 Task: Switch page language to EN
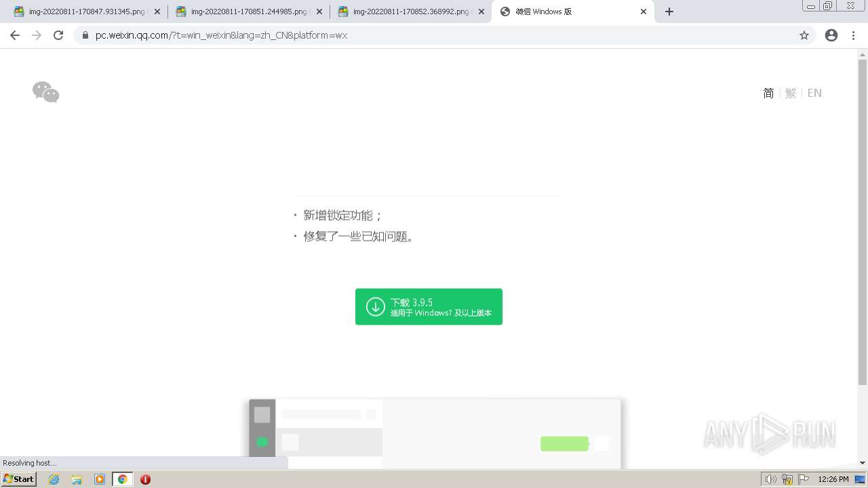814,93
